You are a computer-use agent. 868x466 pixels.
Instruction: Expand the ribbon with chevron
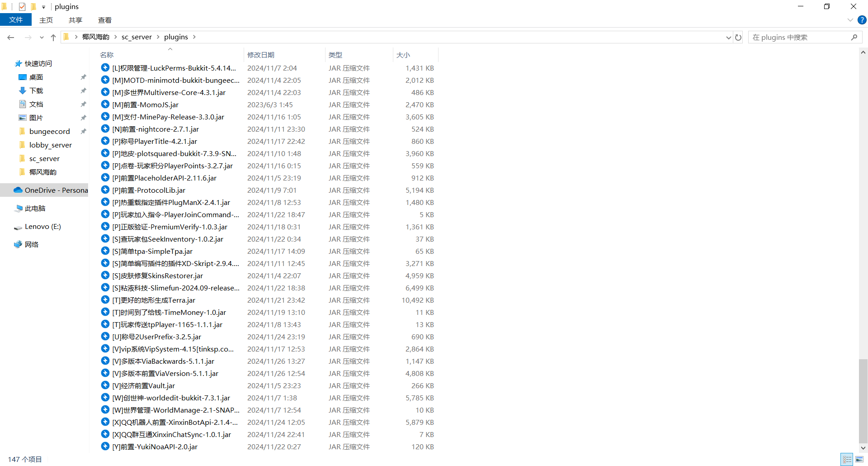pyautogui.click(x=850, y=20)
